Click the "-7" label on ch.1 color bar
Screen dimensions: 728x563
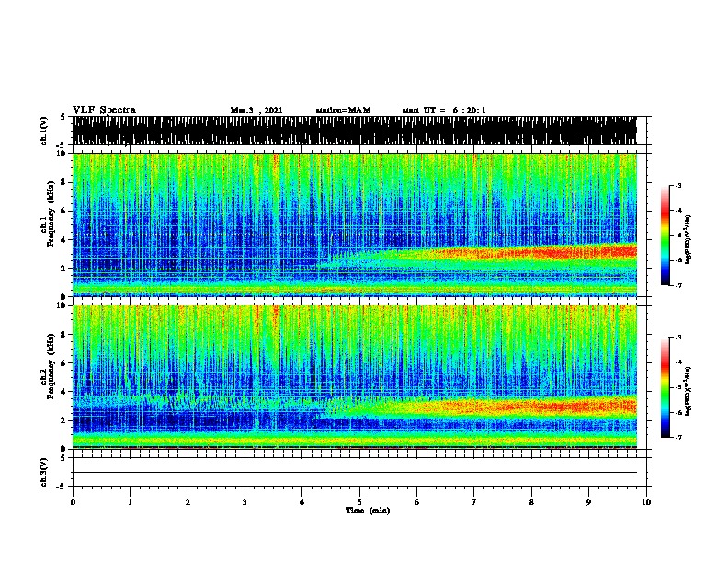pyautogui.click(x=677, y=285)
